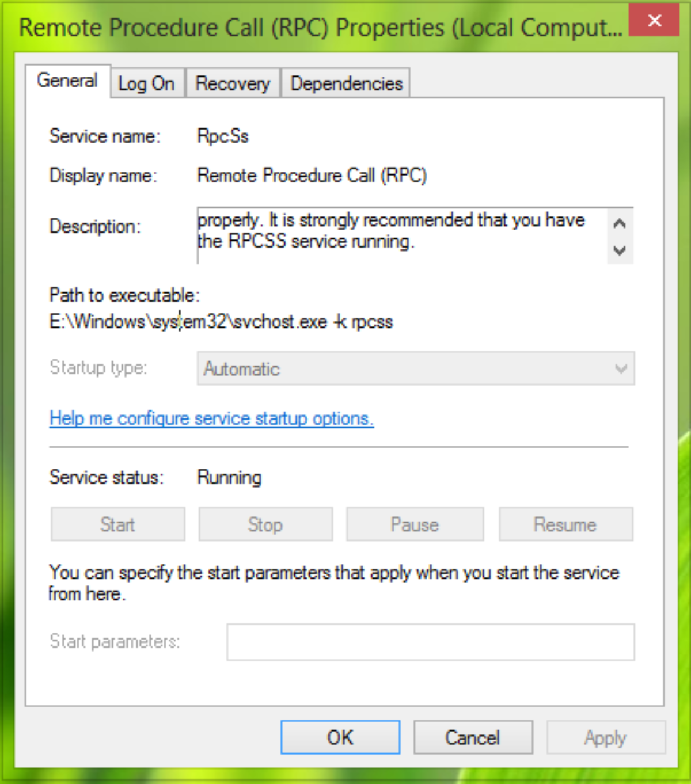Open the Dependencies tab
This screenshot has width=691, height=784.
click(346, 83)
